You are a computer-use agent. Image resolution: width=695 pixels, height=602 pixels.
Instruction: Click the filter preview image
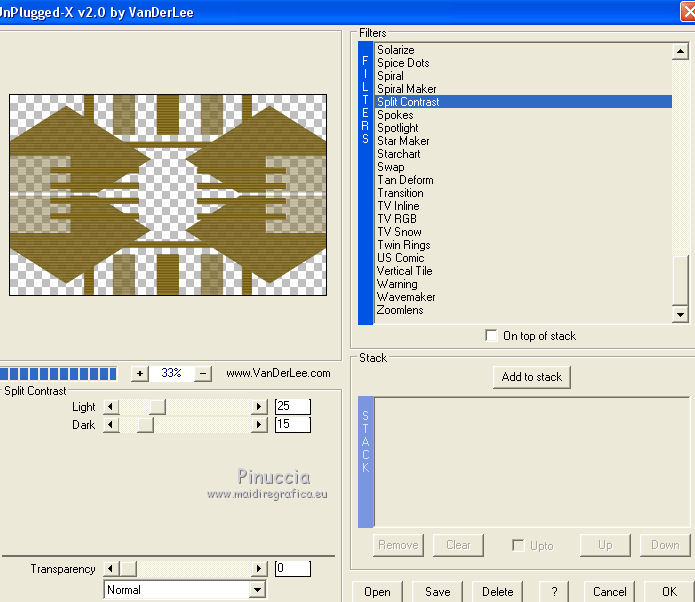click(168, 195)
